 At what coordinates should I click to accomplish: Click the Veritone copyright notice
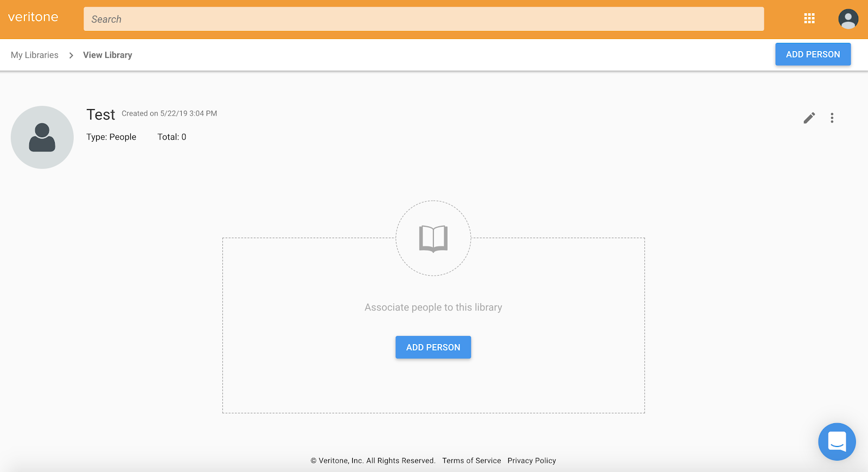(373, 461)
